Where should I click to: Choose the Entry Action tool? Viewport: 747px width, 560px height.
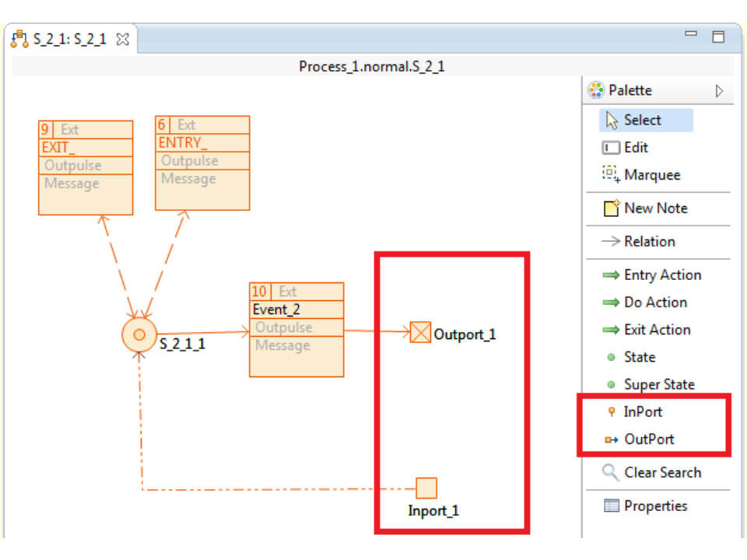tap(661, 275)
